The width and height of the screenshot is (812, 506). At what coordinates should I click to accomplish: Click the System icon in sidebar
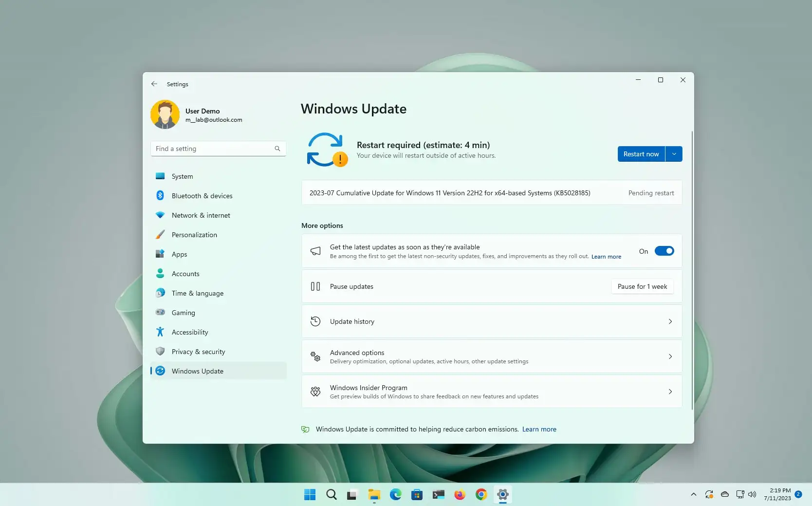click(x=160, y=176)
